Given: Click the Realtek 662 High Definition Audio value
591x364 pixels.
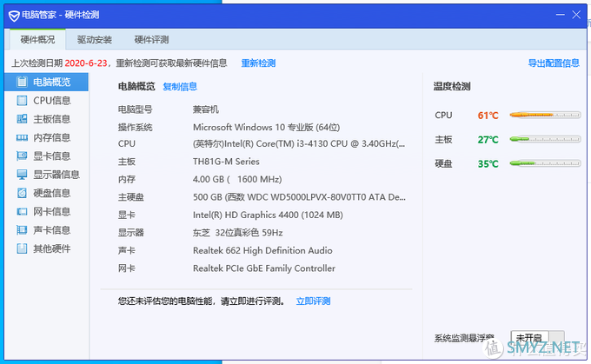Looking at the screenshot, I should pyautogui.click(x=262, y=250).
